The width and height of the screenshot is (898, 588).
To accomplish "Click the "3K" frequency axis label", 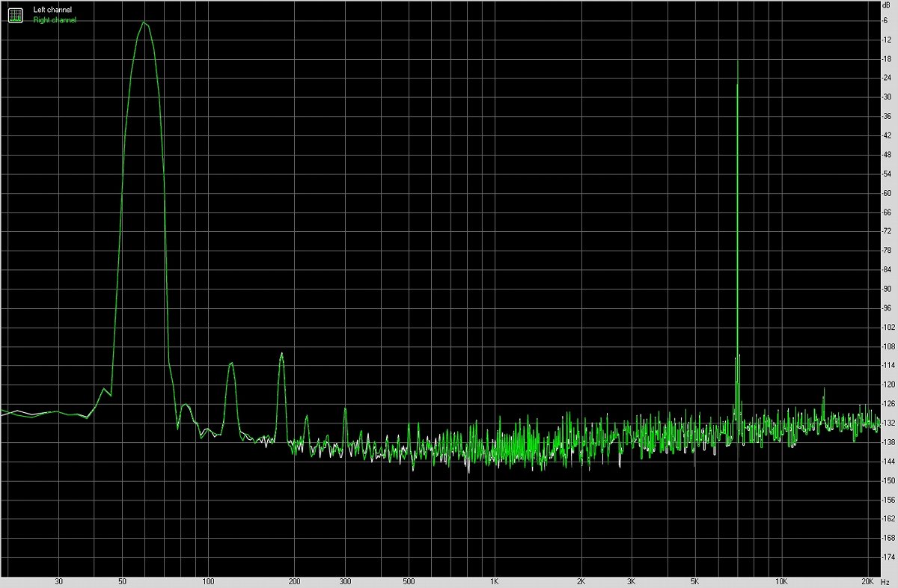I will click(632, 581).
